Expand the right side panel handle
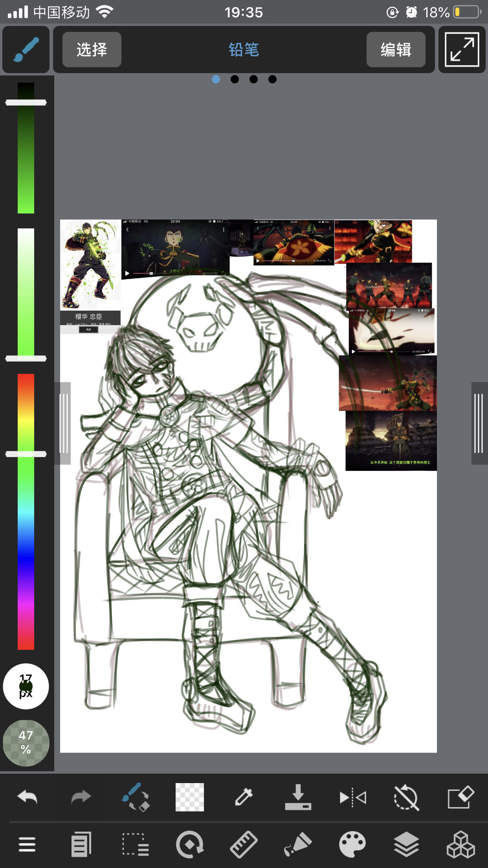This screenshot has width=488, height=868. pos(479,423)
